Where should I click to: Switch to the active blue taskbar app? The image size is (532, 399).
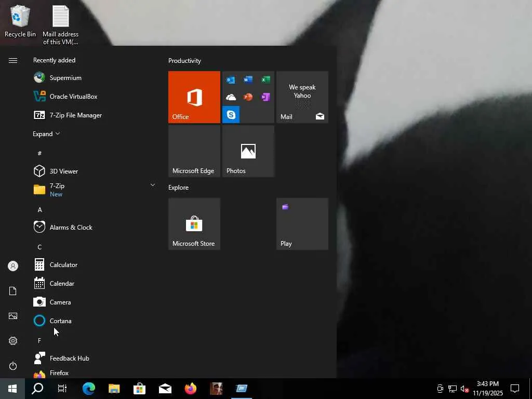242,389
